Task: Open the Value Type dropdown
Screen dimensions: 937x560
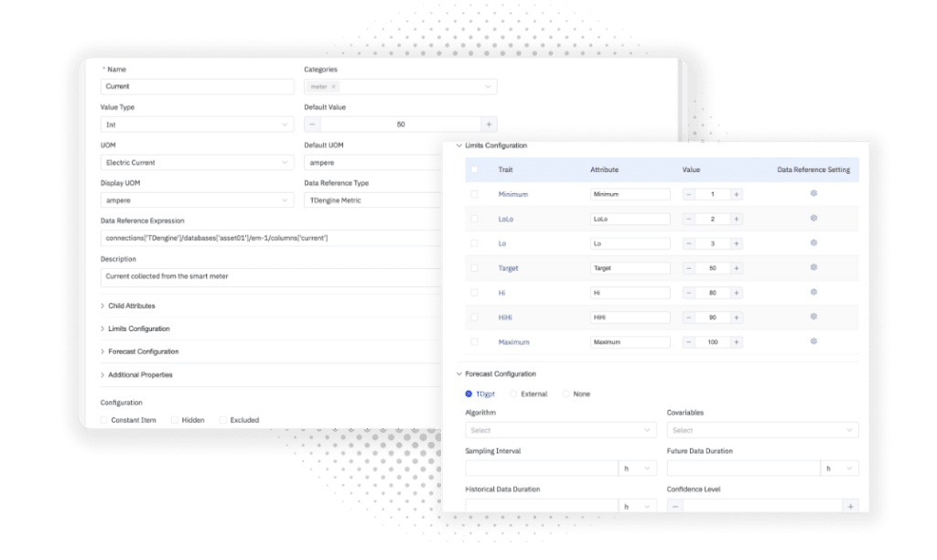Action: 197,124
